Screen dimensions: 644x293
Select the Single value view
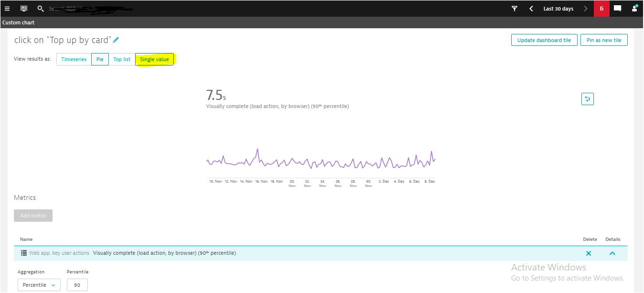point(154,59)
